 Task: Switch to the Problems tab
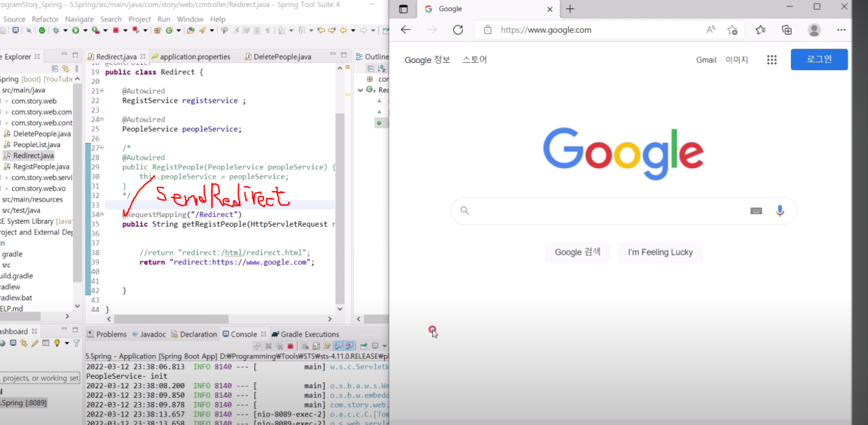[106, 334]
